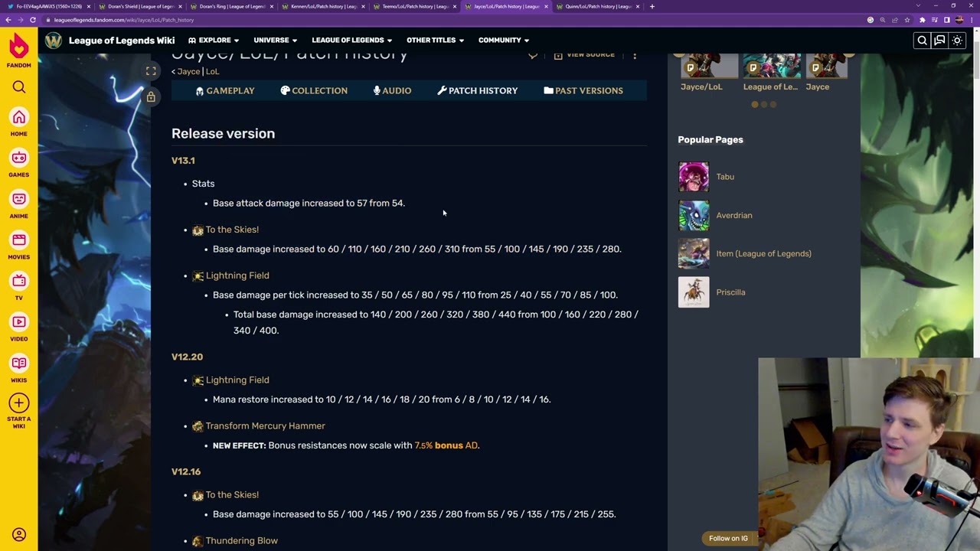Open the Thundering Blow ability link
Screen dimensions: 980x551
(241, 540)
